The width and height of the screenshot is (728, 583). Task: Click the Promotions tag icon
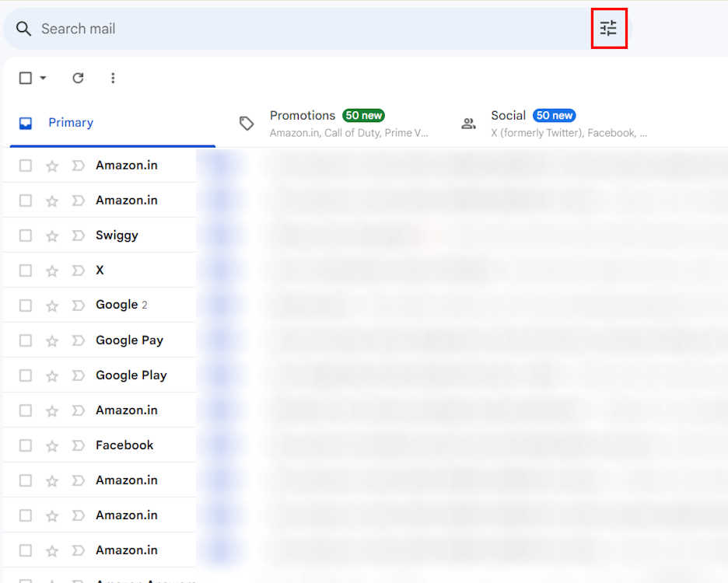(247, 123)
